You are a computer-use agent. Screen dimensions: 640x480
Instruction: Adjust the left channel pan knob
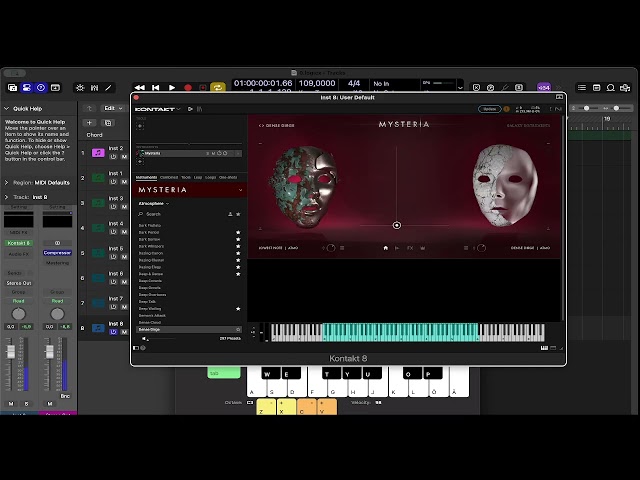pyautogui.click(x=18, y=314)
